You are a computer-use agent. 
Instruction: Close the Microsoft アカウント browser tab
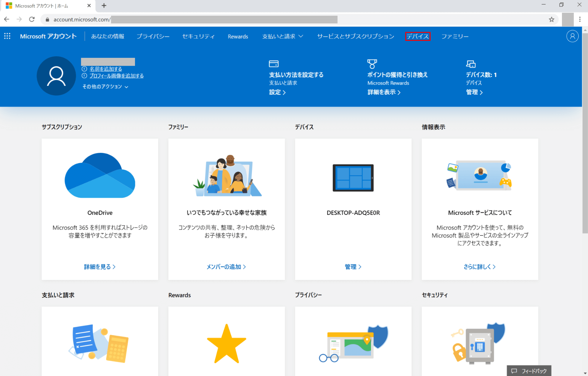point(89,6)
